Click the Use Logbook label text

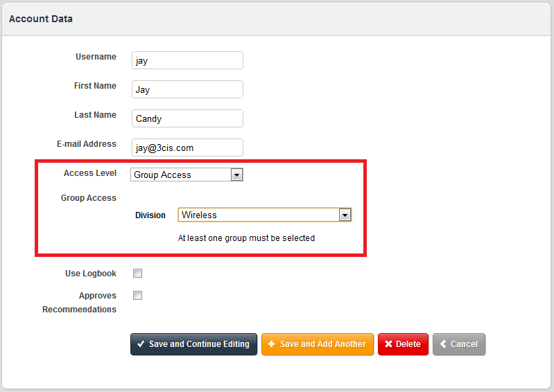click(91, 274)
